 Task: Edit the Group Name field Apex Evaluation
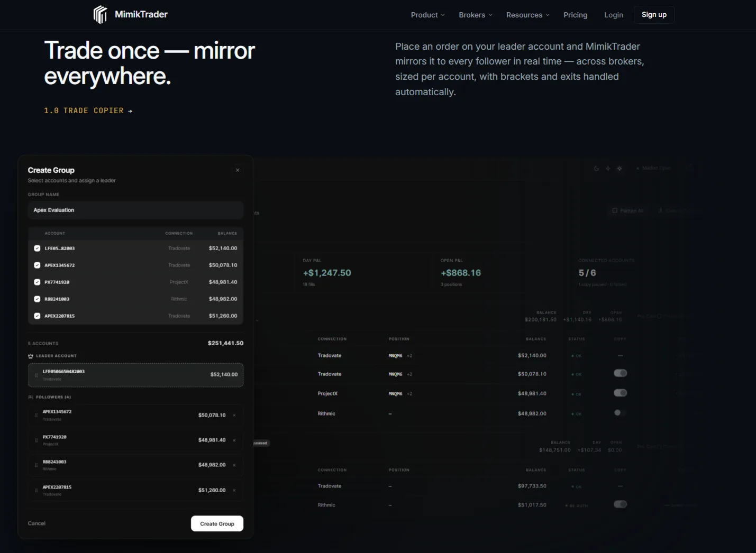(135, 210)
